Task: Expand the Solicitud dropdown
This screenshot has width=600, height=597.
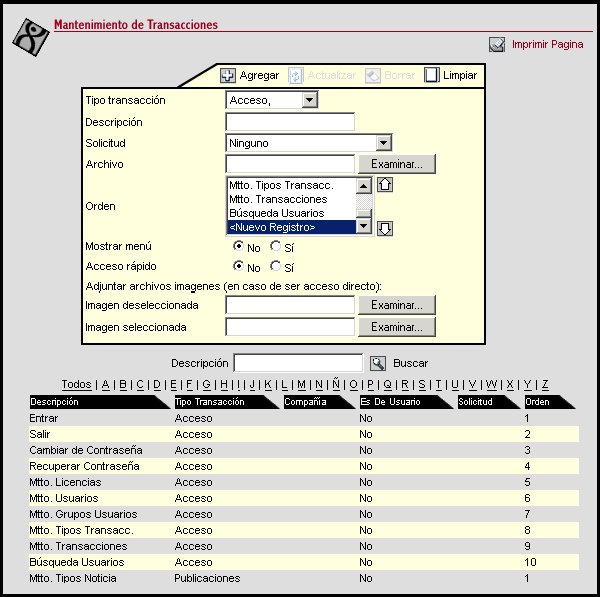Action: 383,143
